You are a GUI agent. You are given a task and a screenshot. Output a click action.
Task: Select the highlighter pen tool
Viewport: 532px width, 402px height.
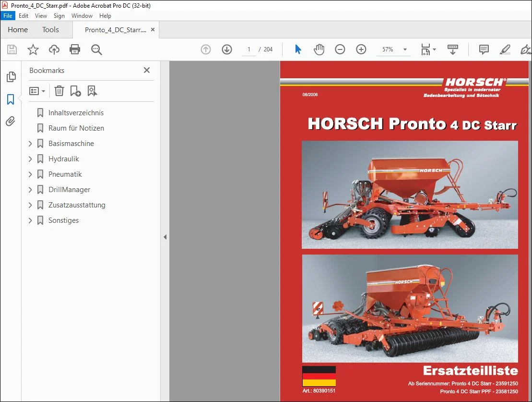(505, 49)
